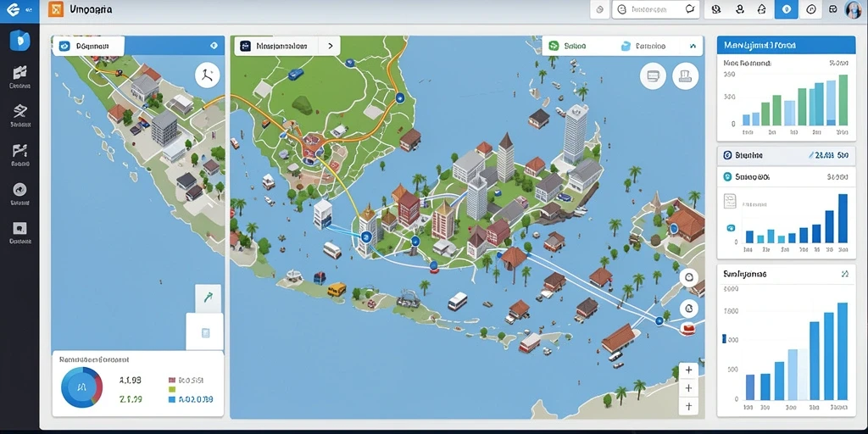Click the top plus zoom button on map
The width and height of the screenshot is (868, 434).
[688, 370]
